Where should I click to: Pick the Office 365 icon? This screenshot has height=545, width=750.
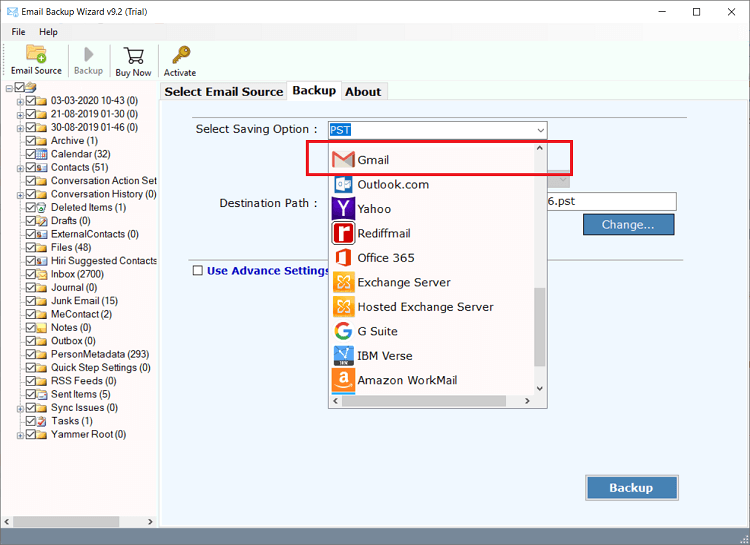[x=343, y=257]
